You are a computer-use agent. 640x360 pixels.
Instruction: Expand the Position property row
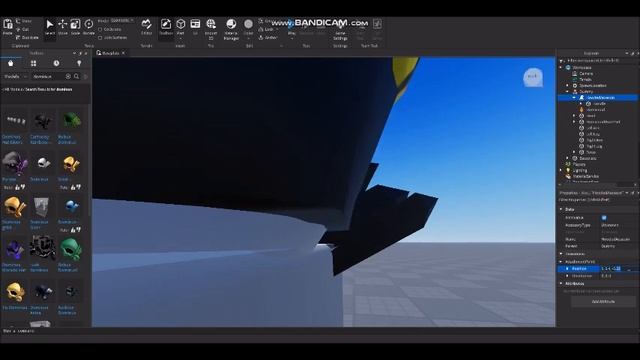click(x=567, y=269)
